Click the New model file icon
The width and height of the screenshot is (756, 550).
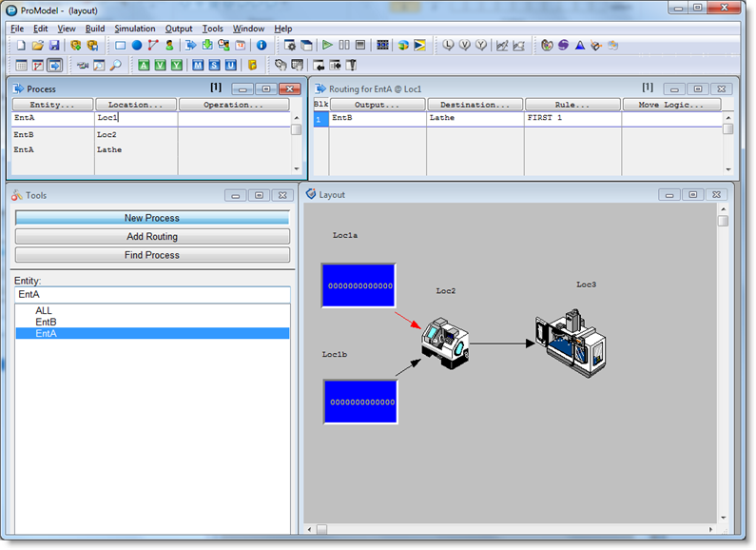[x=21, y=46]
